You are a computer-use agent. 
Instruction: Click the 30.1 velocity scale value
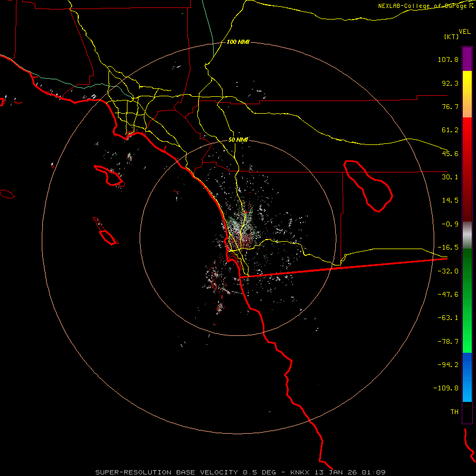[x=450, y=177]
